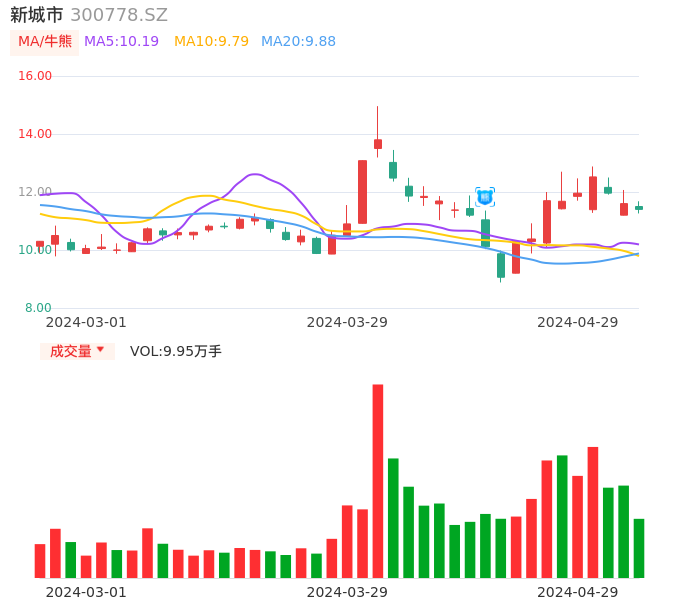The height and width of the screenshot is (606, 686).
Task: Click the candlestick with the highest wick at 15.00
Action: pos(378,143)
